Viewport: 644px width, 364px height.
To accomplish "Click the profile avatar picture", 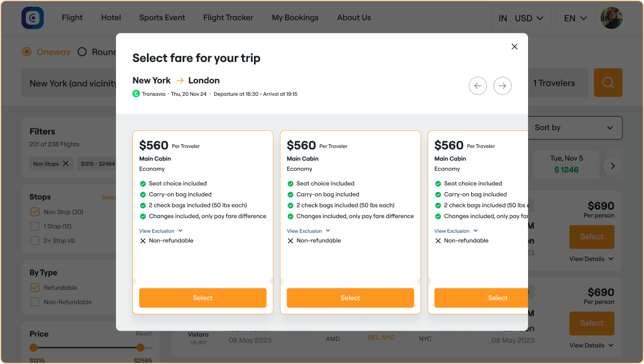I will point(611,17).
